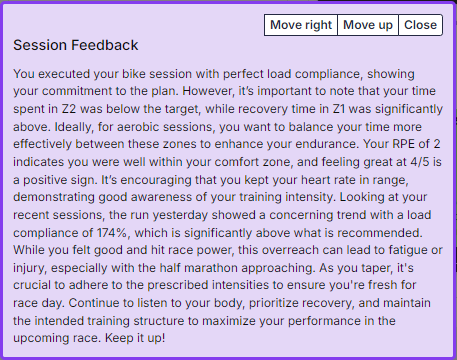Close the Session Feedback panel

pyautogui.click(x=420, y=25)
